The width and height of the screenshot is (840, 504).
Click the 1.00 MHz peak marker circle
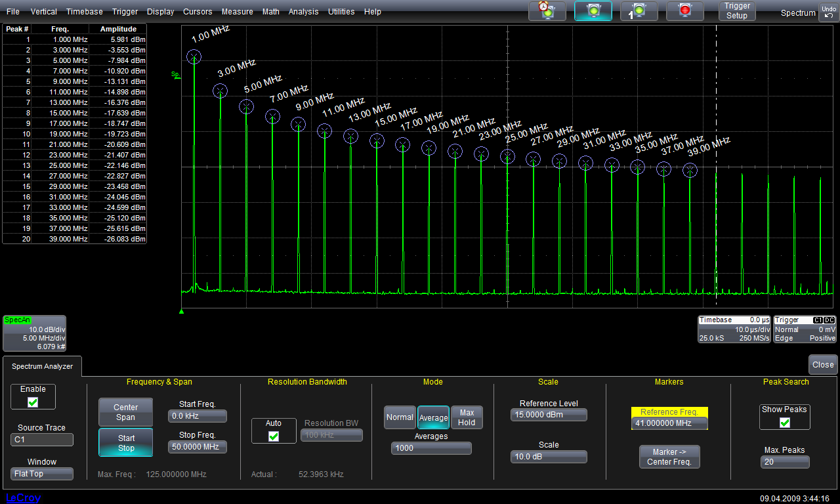[194, 56]
